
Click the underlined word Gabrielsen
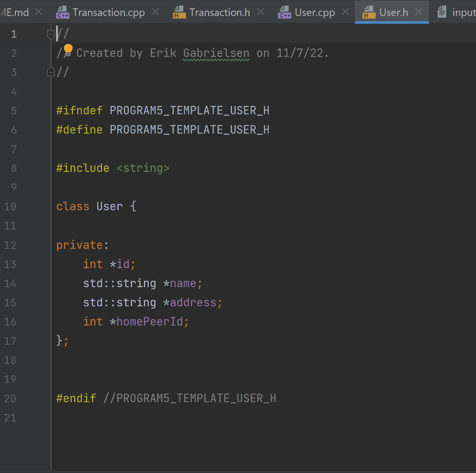pos(216,53)
